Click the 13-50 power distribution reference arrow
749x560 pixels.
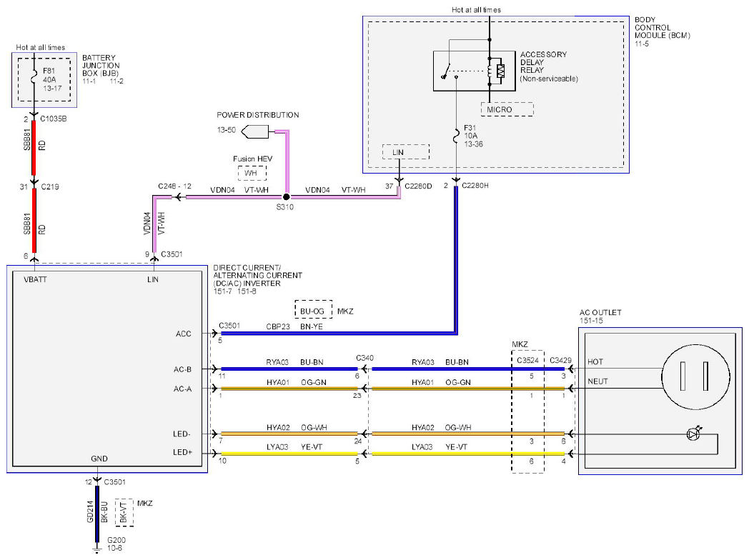coord(254,131)
